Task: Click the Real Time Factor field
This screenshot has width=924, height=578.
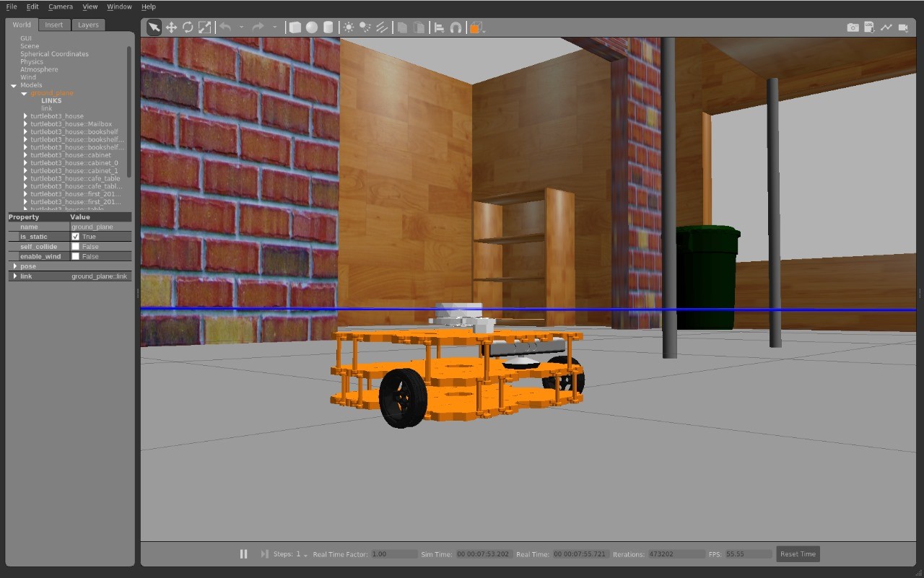Action: 393,554
